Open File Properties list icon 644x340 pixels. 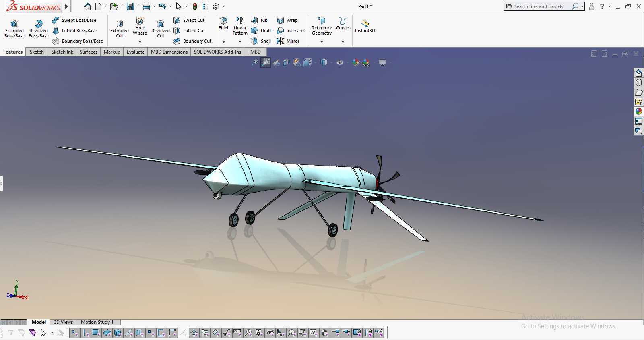click(205, 6)
